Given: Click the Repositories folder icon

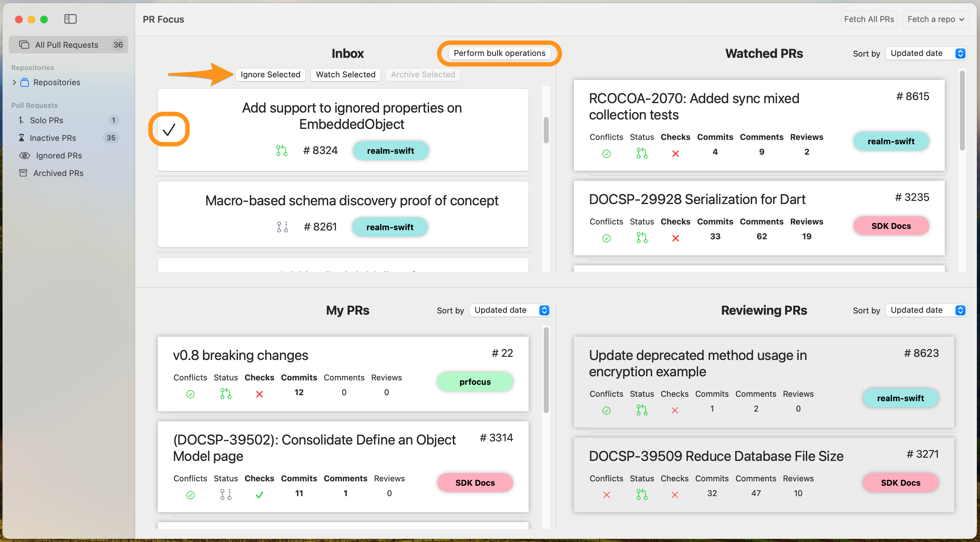Looking at the screenshot, I should tap(25, 82).
